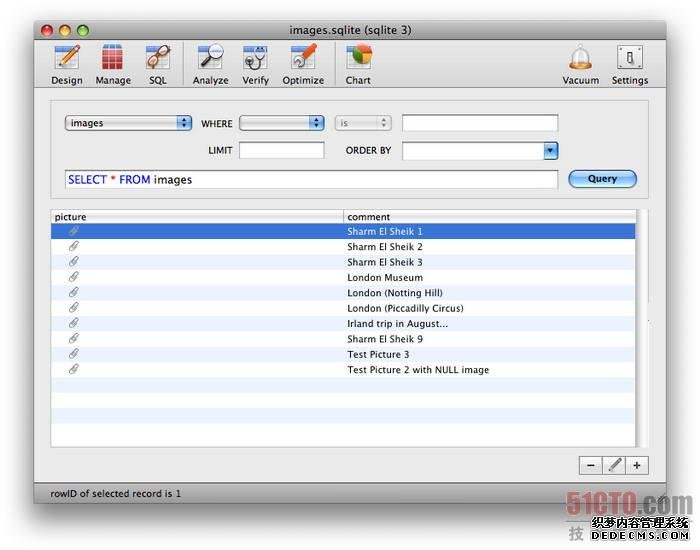The height and width of the screenshot is (550, 700).
Task: Click the Optimize toolbar icon
Action: click(303, 59)
